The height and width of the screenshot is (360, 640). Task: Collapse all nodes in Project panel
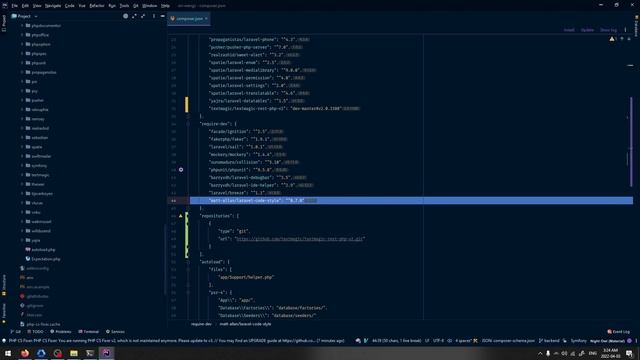(x=143, y=16)
